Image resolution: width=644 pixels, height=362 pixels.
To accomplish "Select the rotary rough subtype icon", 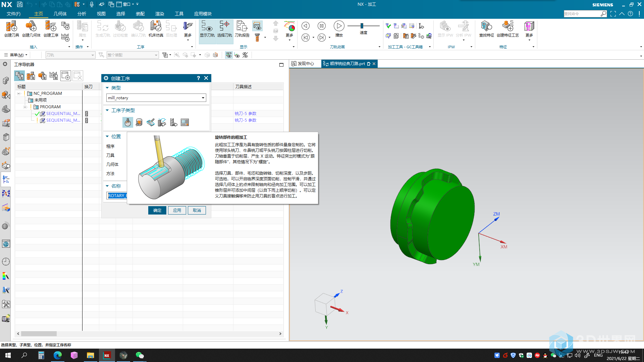I will click(x=128, y=122).
